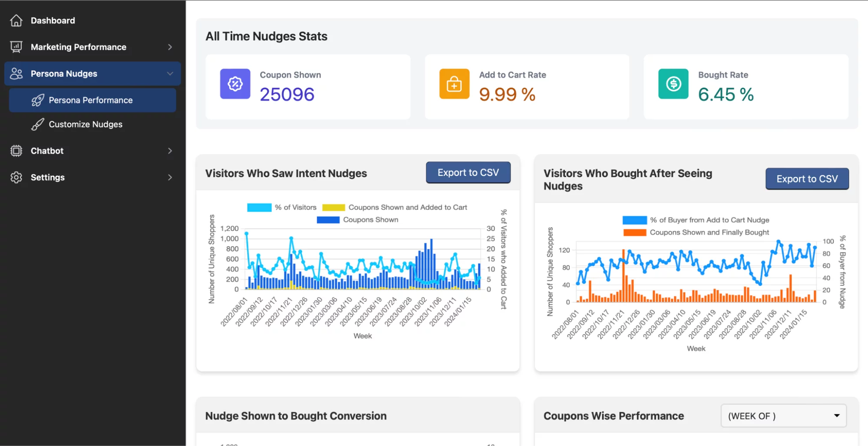Screen dimensions: 868x446
Task: Export Visitors Who Bought chart to CSV
Action: click(x=807, y=179)
